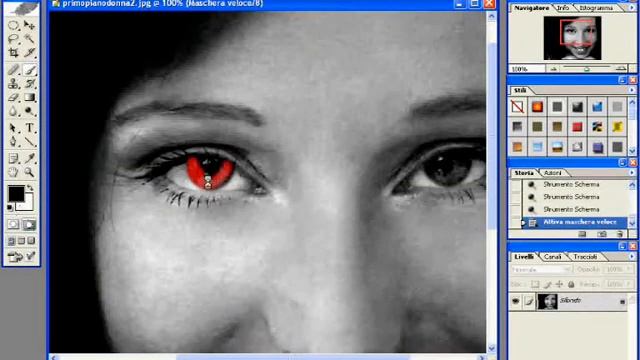640x360 pixels.
Task: Switch to Standard screen mode
Action: point(11,241)
